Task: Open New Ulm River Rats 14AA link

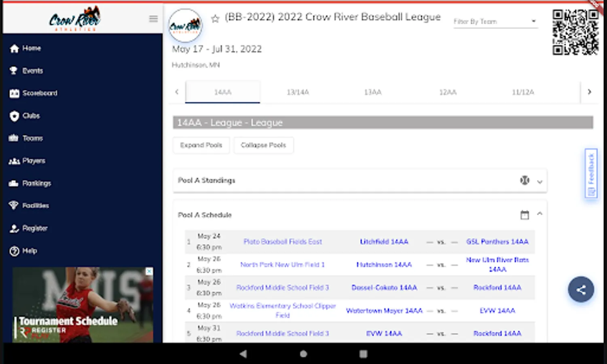Action: 497,265
